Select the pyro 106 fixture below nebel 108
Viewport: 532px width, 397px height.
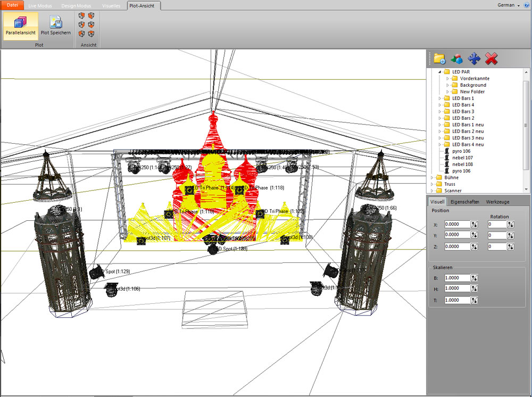[x=461, y=171]
